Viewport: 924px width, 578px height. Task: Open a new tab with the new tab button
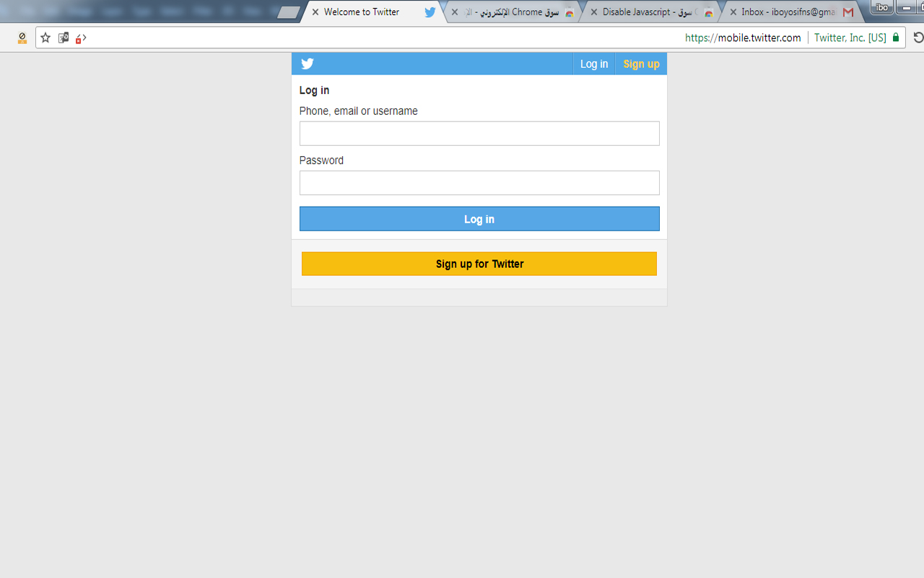point(288,12)
